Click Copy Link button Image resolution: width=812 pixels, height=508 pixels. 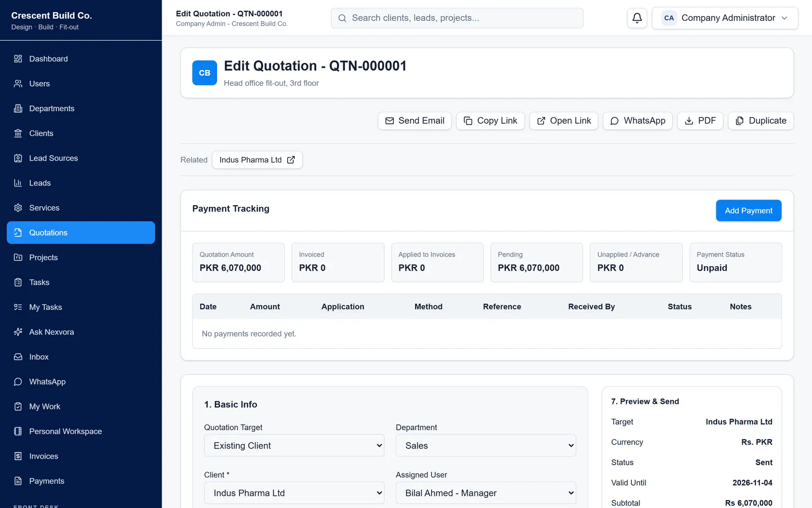click(x=490, y=121)
